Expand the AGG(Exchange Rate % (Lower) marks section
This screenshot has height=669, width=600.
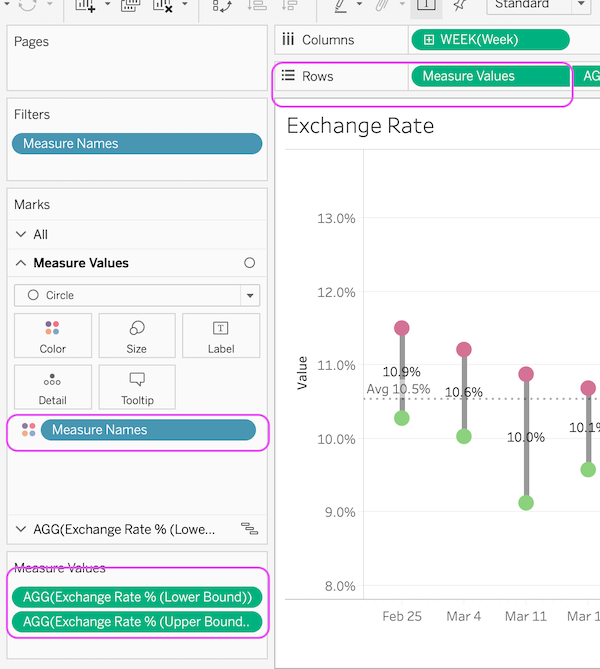click(22, 528)
